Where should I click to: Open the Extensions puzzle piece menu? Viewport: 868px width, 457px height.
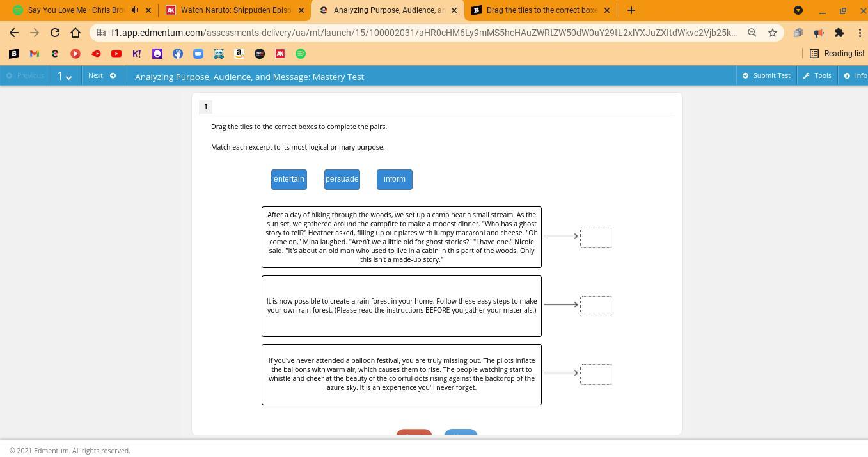839,33
